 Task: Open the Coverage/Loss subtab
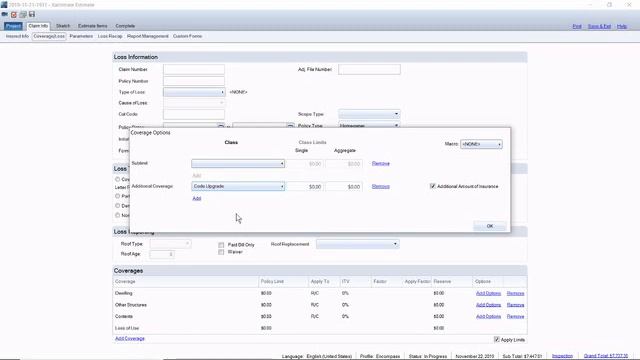(x=49, y=36)
